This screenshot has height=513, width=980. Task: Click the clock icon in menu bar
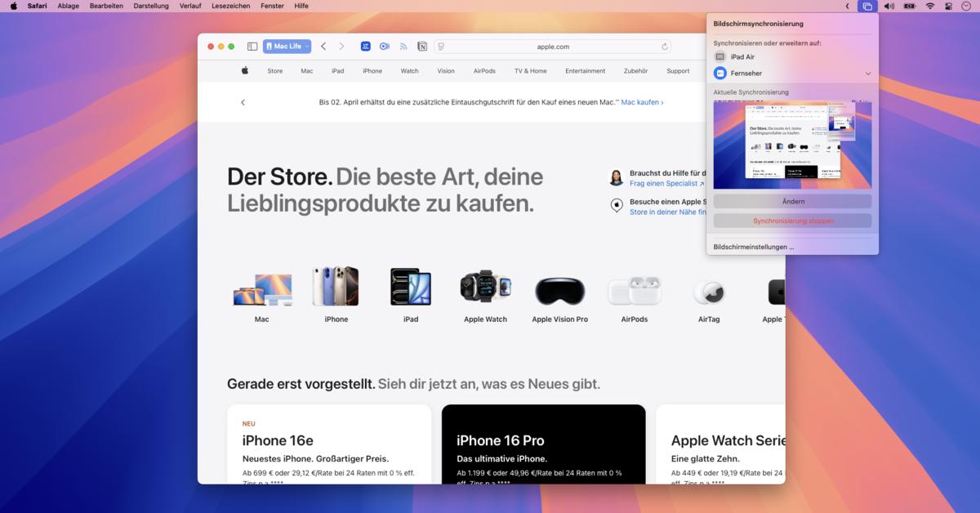968,6
